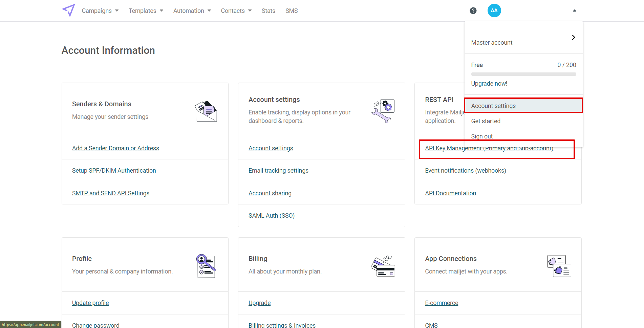Open the Account settings card link
The width and height of the screenshot is (644, 328).
(271, 148)
